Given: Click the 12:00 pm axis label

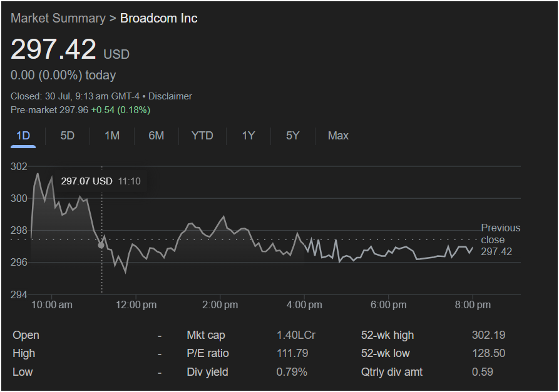Looking at the screenshot, I should click(x=136, y=304).
